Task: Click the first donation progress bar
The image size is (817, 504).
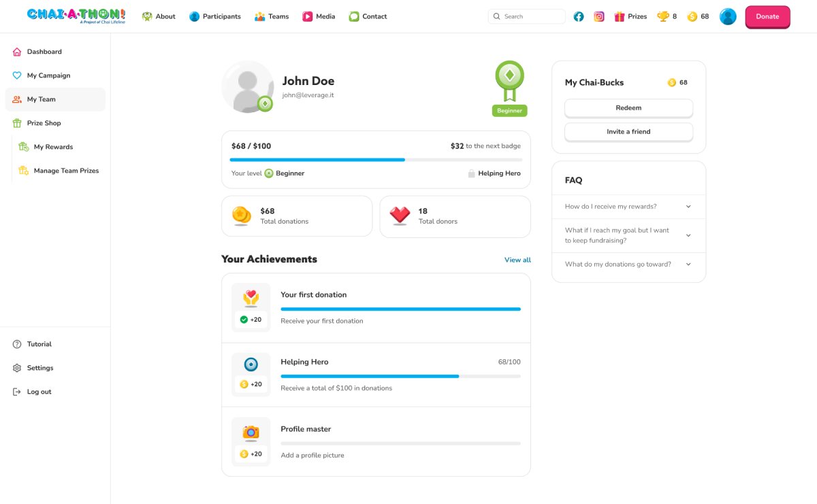Action: click(400, 309)
